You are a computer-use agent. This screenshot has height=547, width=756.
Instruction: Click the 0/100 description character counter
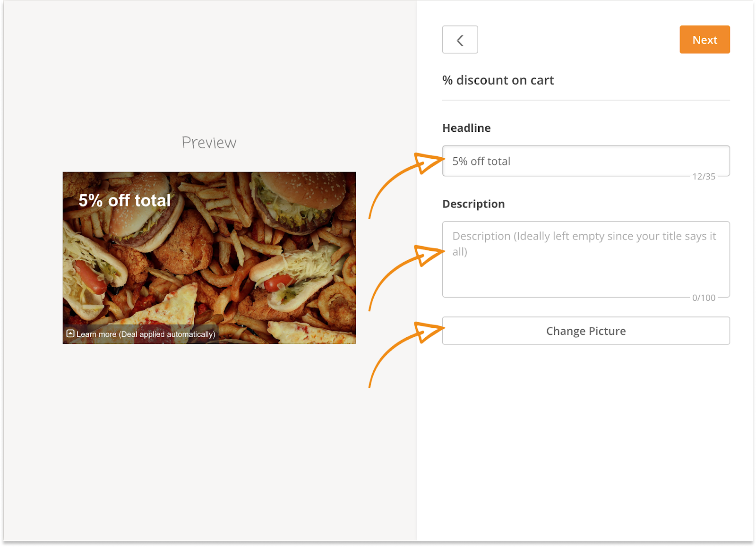(704, 298)
